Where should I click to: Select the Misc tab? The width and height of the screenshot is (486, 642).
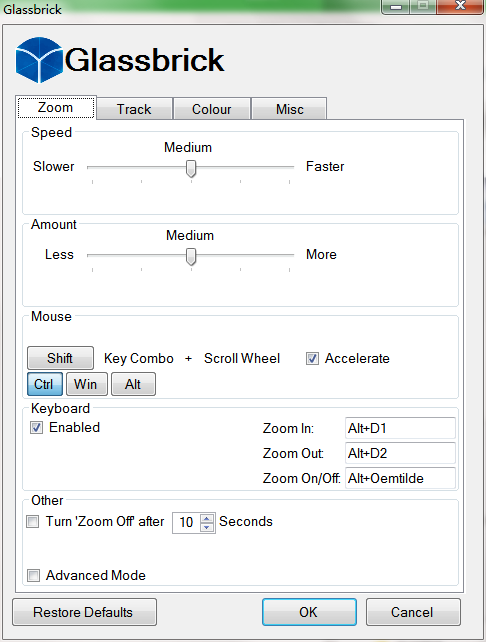[x=289, y=109]
